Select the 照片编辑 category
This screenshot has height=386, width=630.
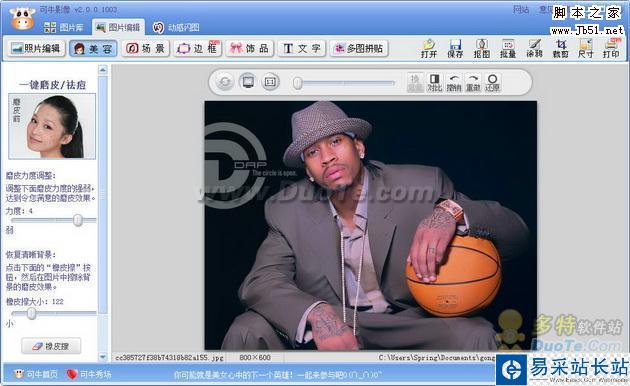[36, 48]
